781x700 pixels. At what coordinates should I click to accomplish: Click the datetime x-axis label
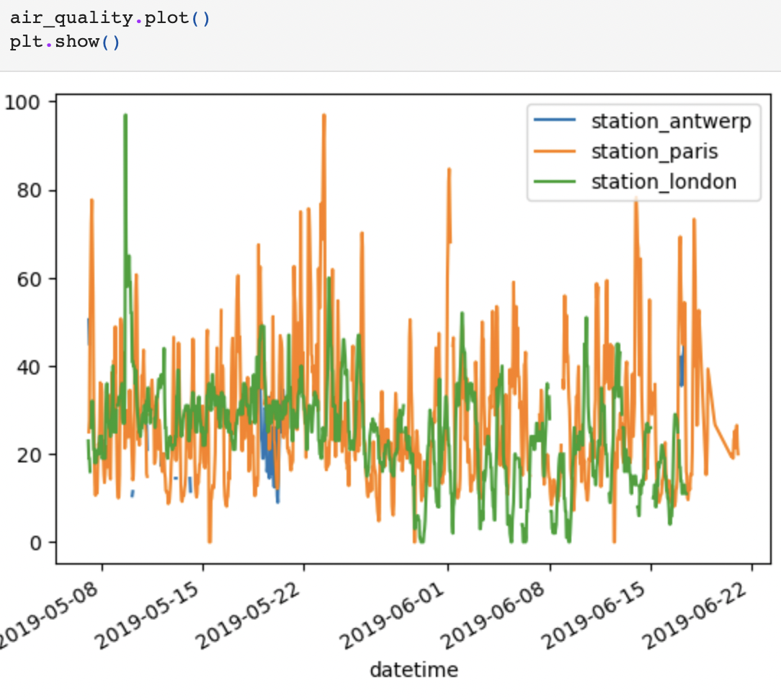tap(414, 670)
